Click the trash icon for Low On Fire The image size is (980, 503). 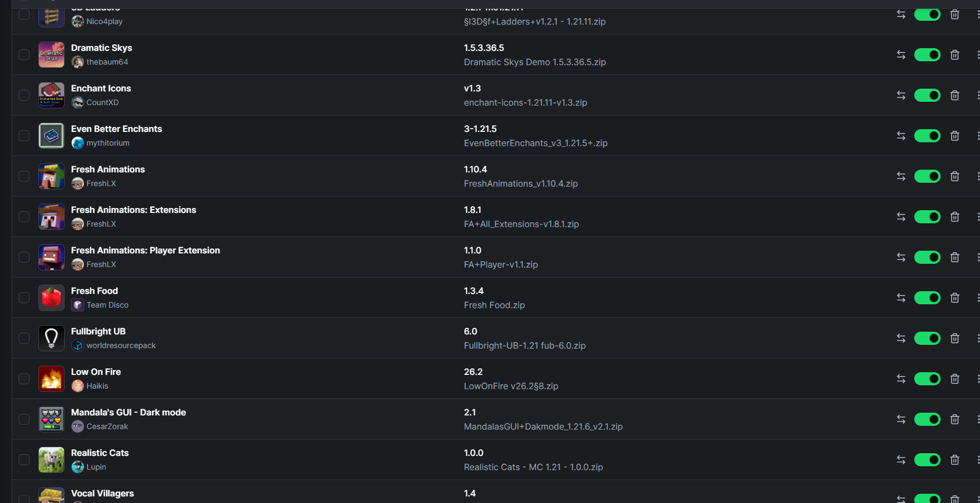coord(955,379)
